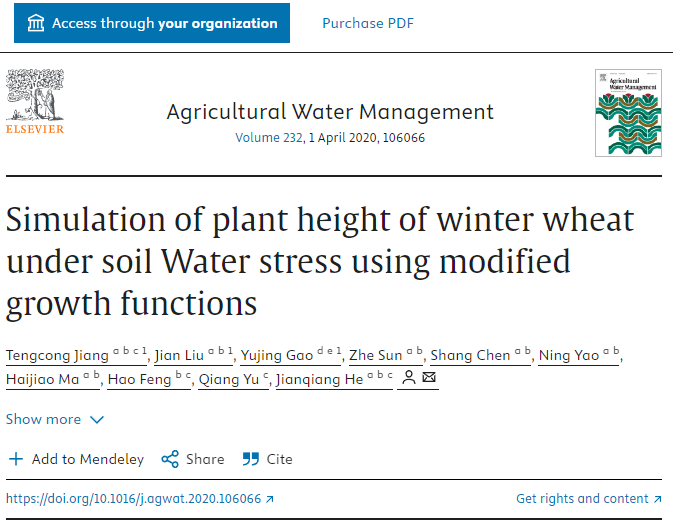Expand the Show more section

[x=55, y=419]
